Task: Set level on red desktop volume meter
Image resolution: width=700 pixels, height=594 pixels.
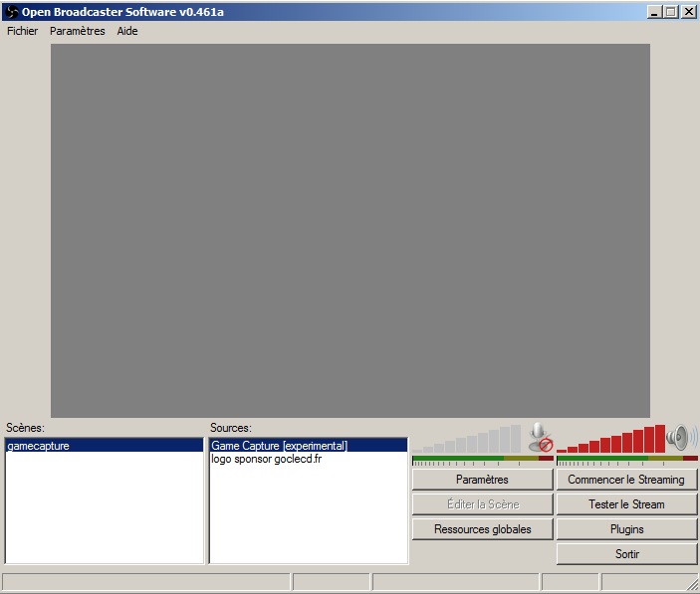Action: (611, 440)
